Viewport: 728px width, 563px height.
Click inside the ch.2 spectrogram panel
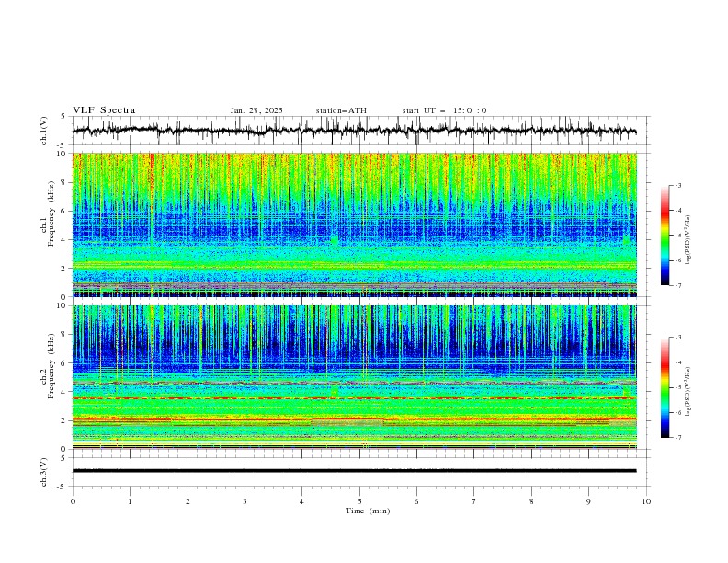[x=354, y=377]
